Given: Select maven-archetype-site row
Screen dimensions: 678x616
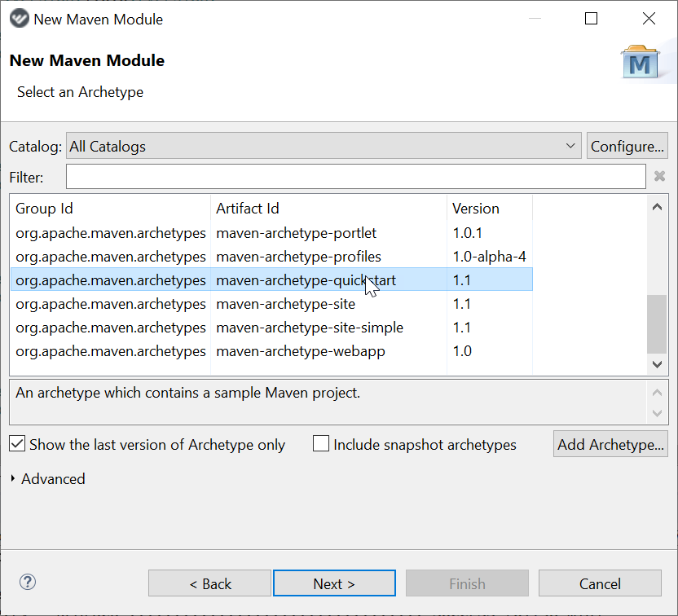Looking at the screenshot, I should 271,304.
